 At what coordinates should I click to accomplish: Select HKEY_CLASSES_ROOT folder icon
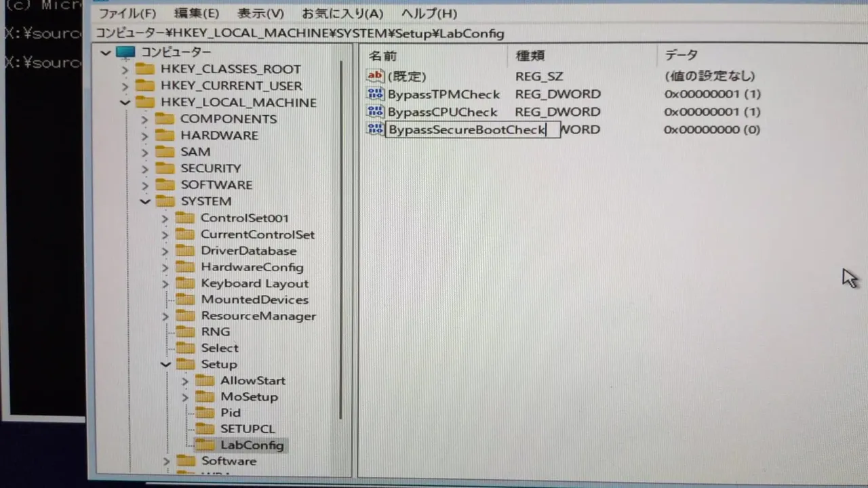click(144, 69)
